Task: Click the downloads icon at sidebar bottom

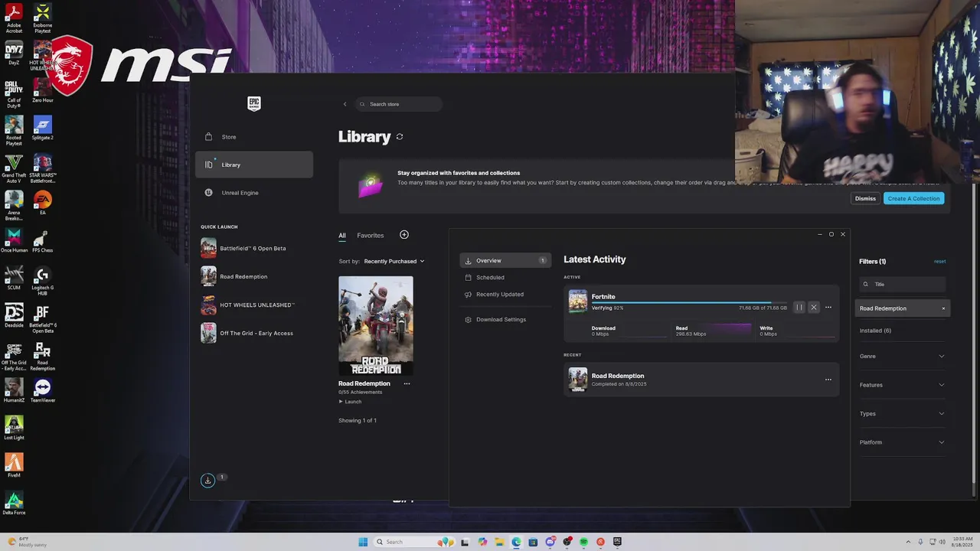Action: [x=207, y=481]
